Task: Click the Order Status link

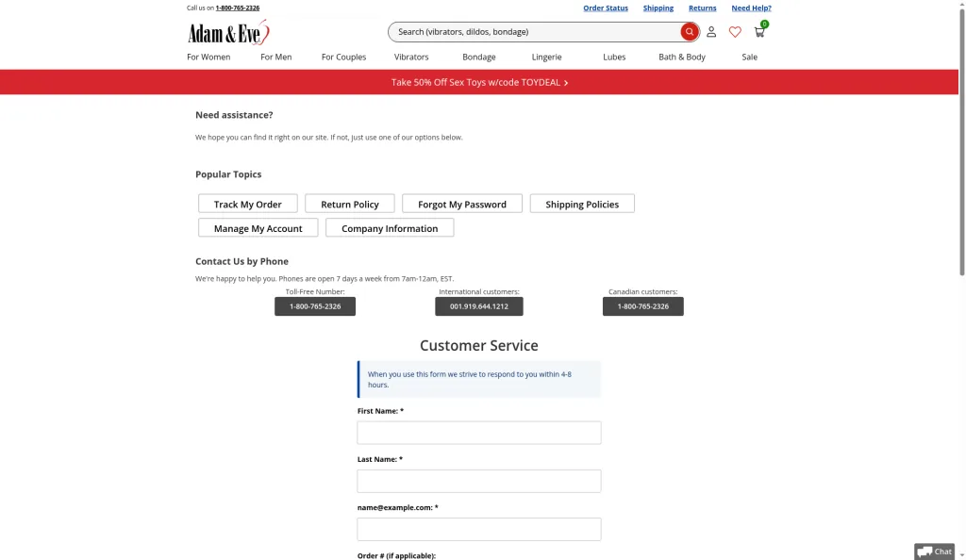Action: (606, 8)
